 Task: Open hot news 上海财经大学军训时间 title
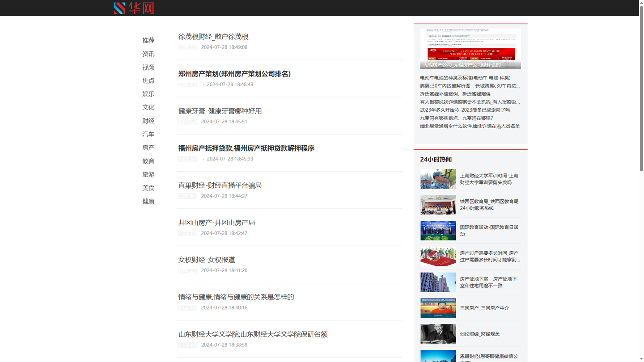click(489, 179)
